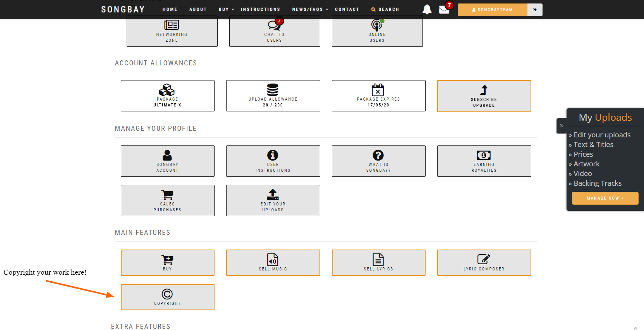The image size is (644, 330).
Task: Open the Sell Lyrics tile
Action: tap(378, 263)
